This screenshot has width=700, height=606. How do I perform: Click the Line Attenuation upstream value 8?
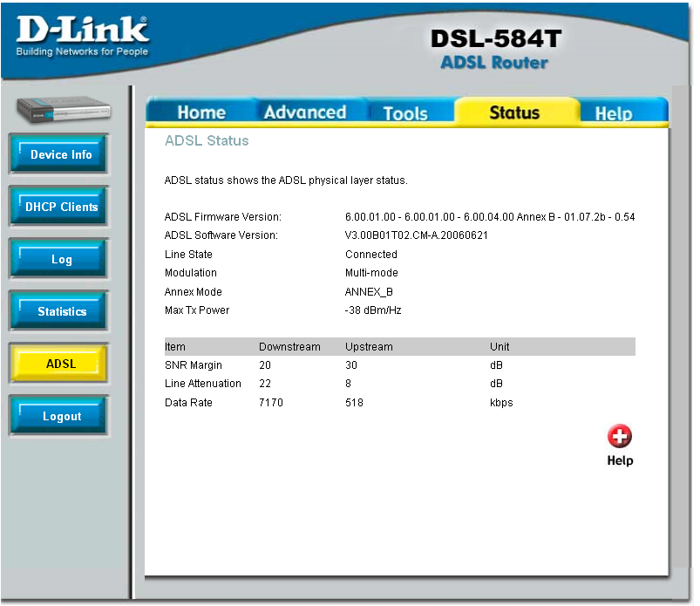point(348,383)
